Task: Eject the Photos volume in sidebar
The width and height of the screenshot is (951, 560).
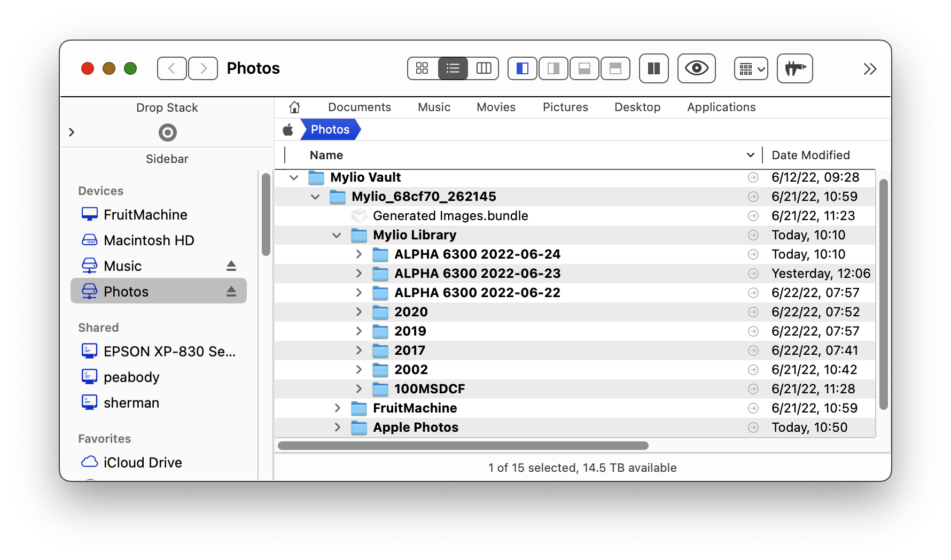Action: [x=231, y=291]
